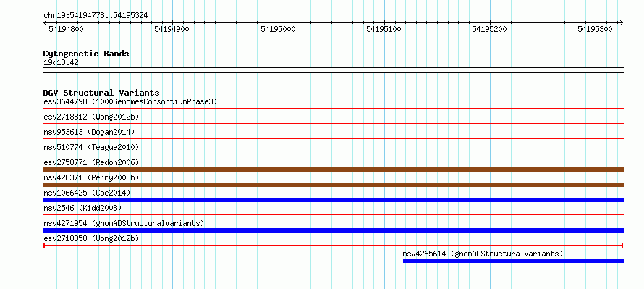
Task: Select the 19q13.42 cytogenetic band label
Action: pyautogui.click(x=61, y=63)
